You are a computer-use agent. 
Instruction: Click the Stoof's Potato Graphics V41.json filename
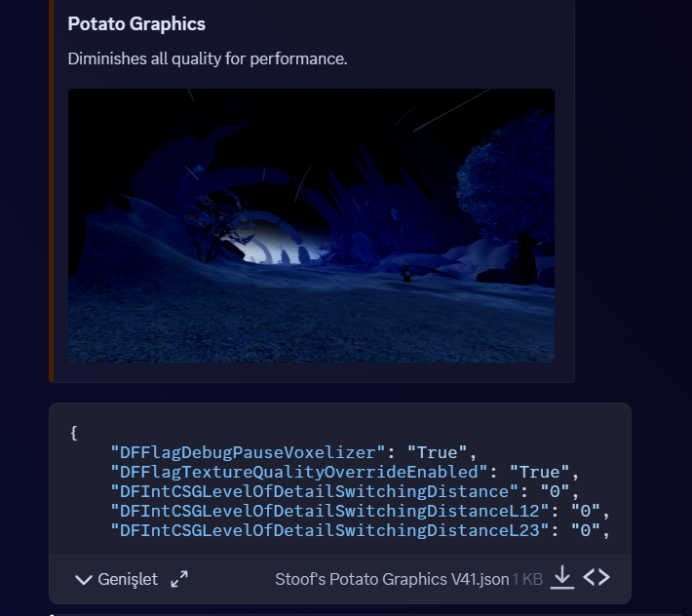pos(392,579)
